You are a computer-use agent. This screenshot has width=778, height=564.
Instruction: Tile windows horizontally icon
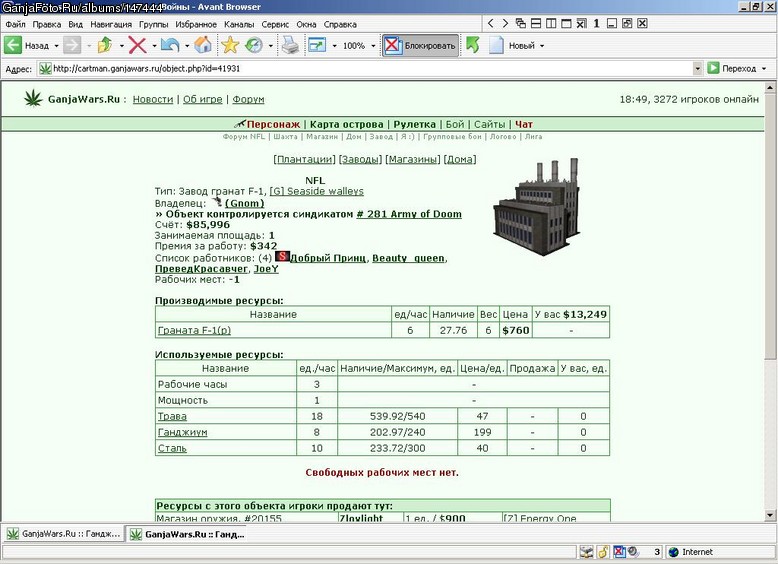click(536, 23)
